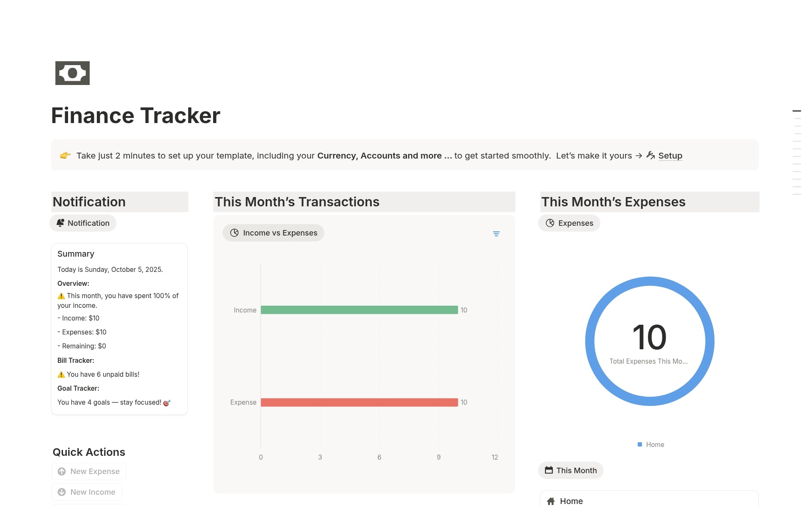Click the blue donut chart ring
Image resolution: width=812 pixels, height=507 pixels.
coord(590,341)
